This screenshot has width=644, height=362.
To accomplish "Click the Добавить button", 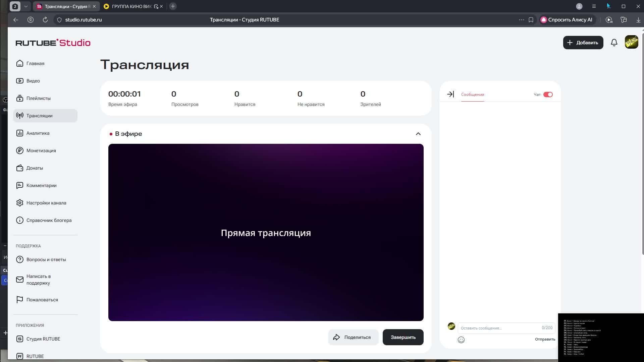I will pos(583,43).
